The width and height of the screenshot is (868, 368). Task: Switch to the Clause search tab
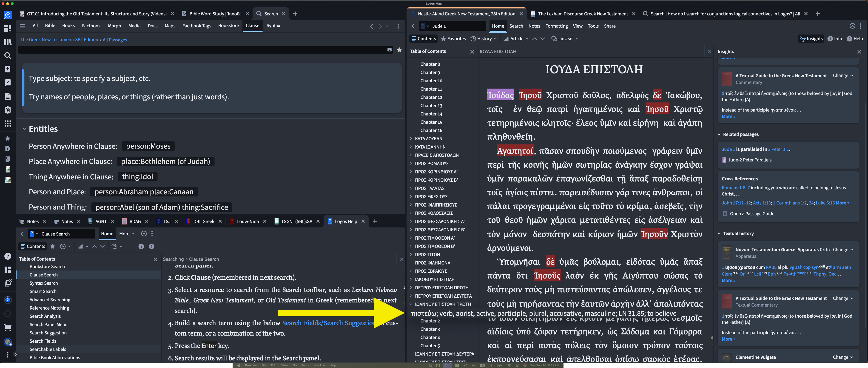click(x=252, y=26)
